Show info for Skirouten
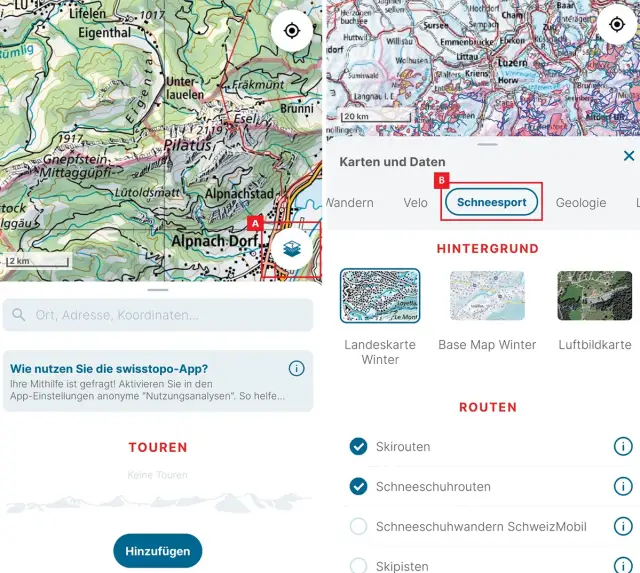The width and height of the screenshot is (640, 573). pos(623,446)
